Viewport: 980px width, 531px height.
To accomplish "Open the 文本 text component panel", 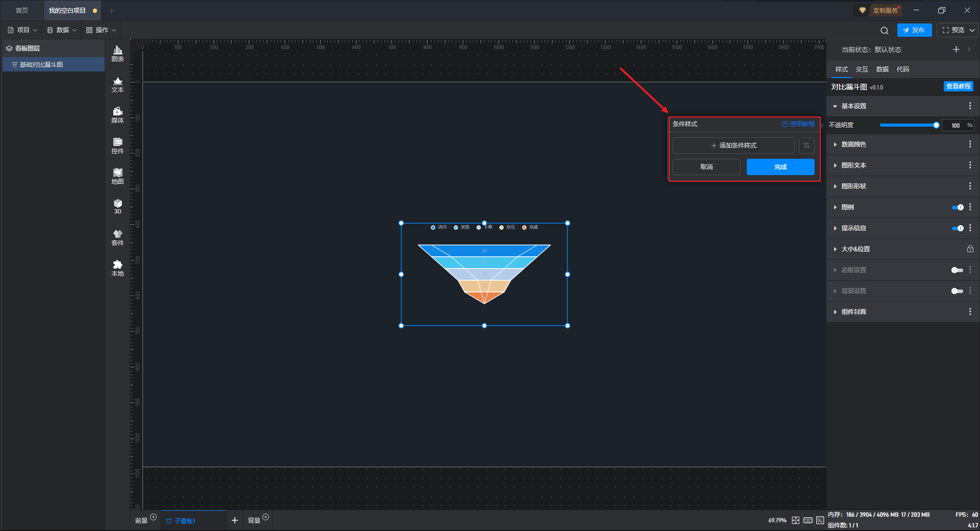I will (117, 84).
